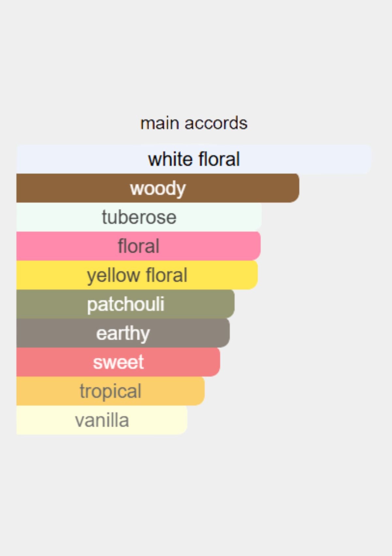Select the pink floral accord bar
This screenshot has width=392, height=556.
(212, 246)
